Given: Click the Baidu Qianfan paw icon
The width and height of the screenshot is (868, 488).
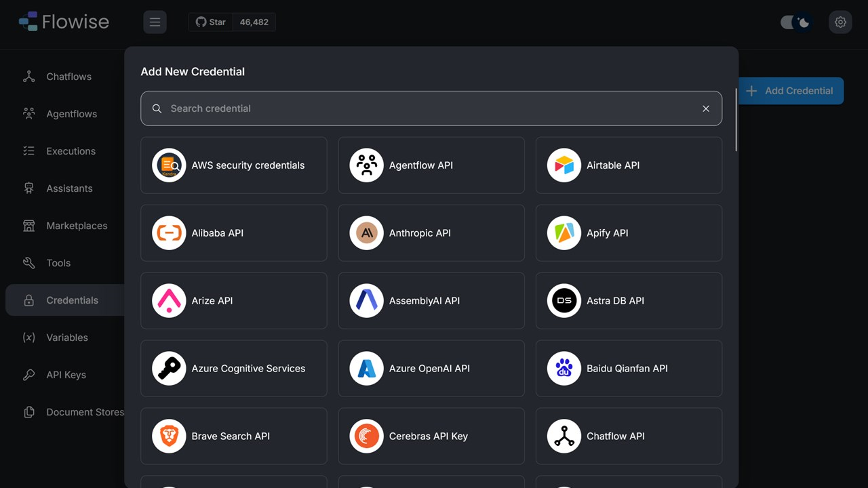Looking at the screenshot, I should click(564, 369).
